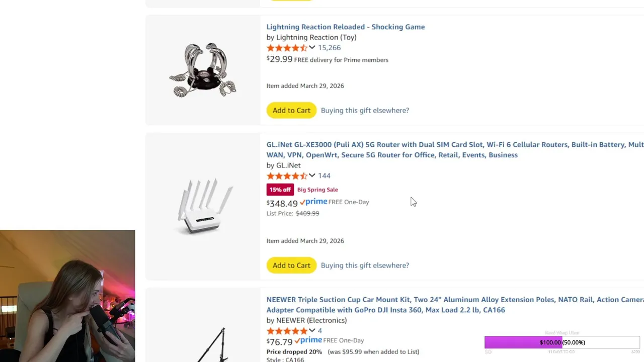644x362 pixels.
Task: Open 15,266 reviews count link
Action: 329,48
